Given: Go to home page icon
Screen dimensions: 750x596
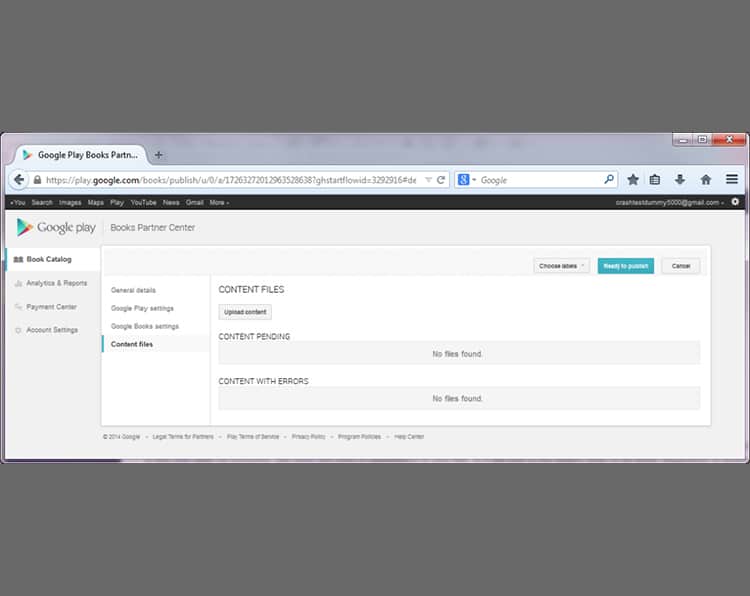Looking at the screenshot, I should point(706,179).
